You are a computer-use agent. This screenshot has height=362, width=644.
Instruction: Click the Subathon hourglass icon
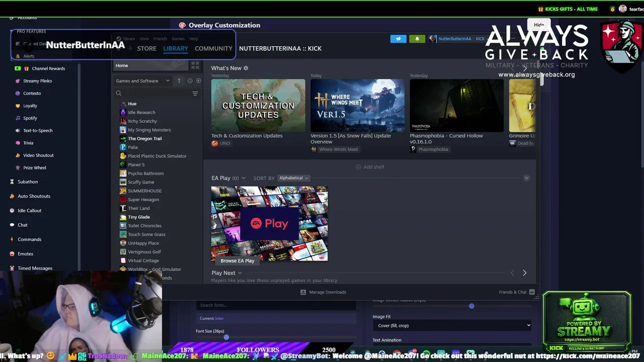pos(12,182)
